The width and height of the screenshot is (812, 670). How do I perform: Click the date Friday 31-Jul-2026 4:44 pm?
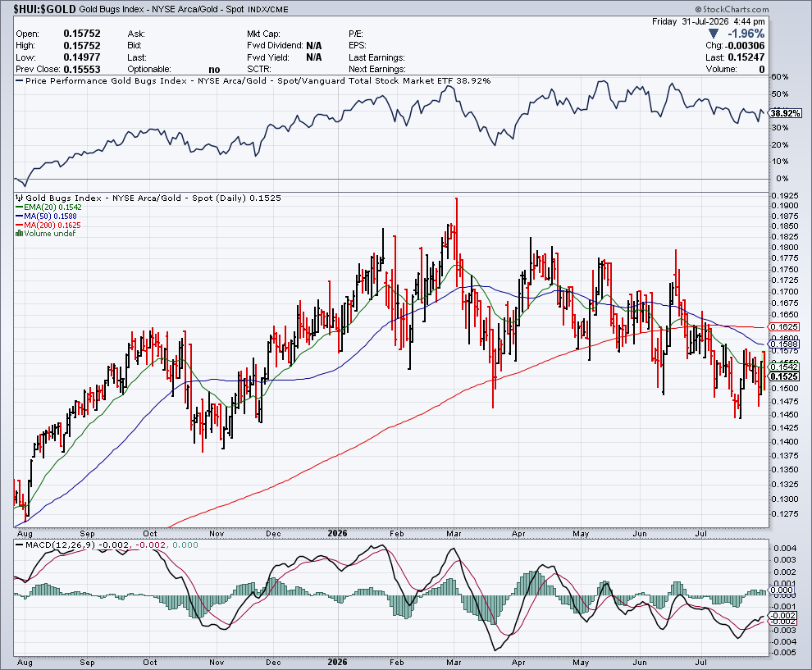click(x=708, y=22)
